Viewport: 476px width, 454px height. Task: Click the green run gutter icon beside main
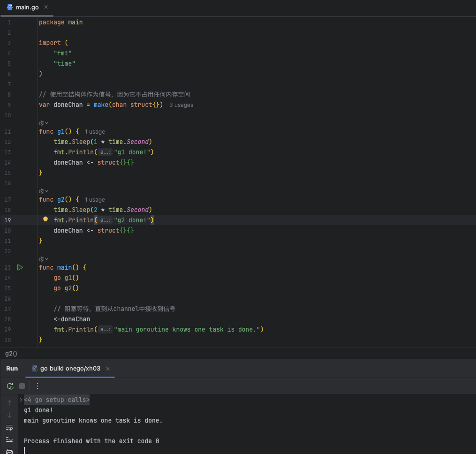(20, 267)
